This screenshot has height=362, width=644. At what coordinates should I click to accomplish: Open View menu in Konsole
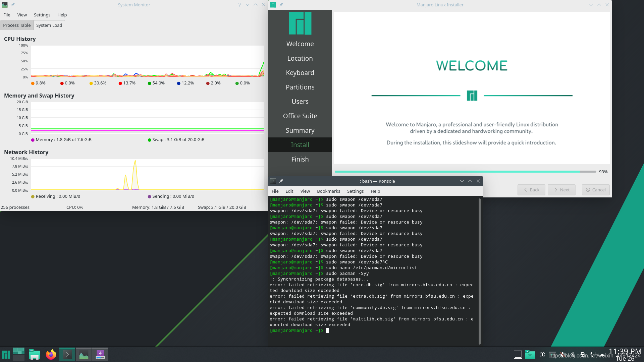coord(305,191)
